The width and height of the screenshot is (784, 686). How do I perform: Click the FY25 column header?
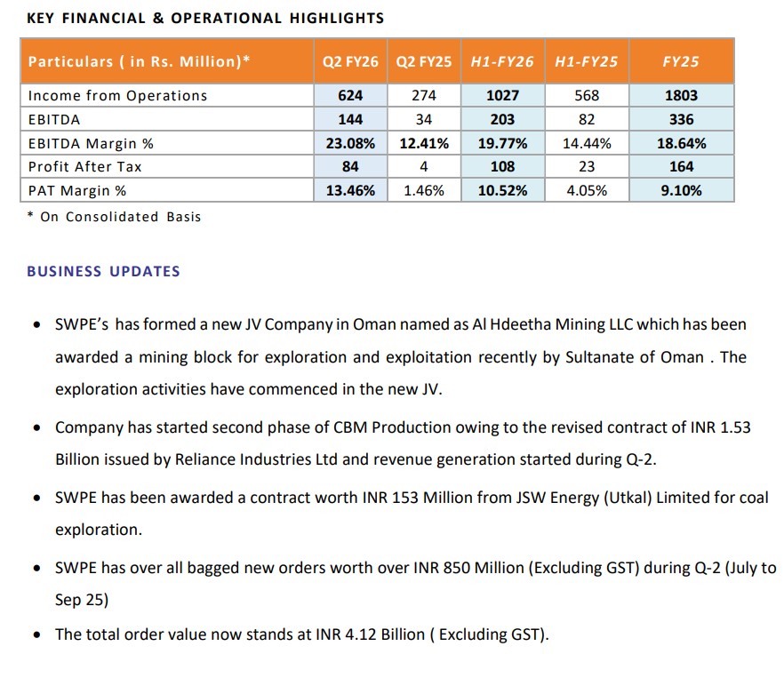681,62
